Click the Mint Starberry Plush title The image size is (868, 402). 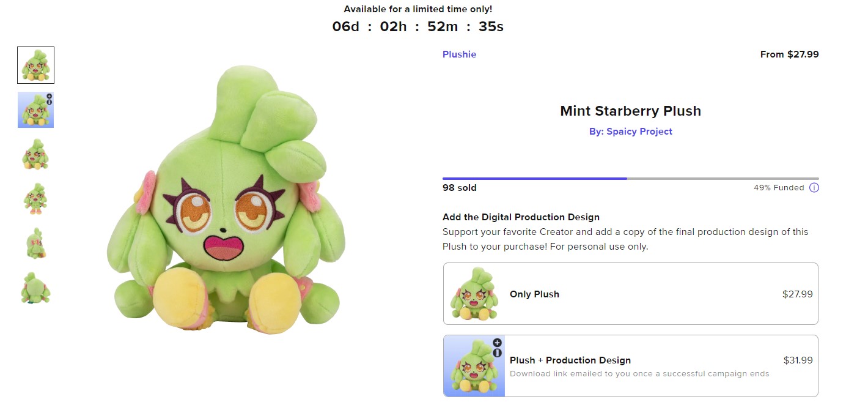pos(630,111)
